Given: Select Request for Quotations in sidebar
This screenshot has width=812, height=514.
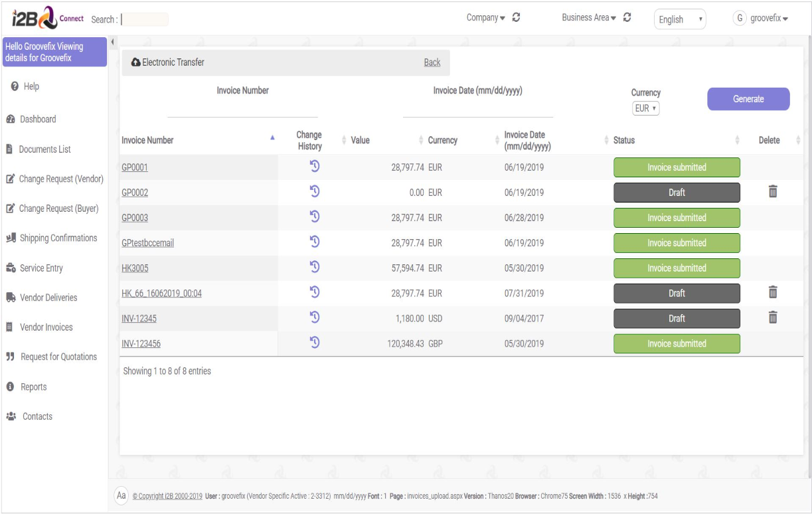Looking at the screenshot, I should (x=58, y=357).
